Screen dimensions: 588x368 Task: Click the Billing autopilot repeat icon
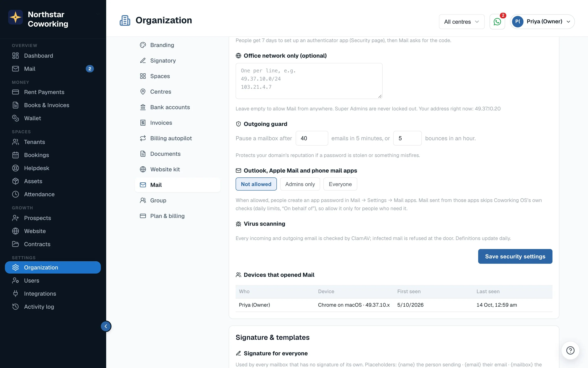pos(143,138)
